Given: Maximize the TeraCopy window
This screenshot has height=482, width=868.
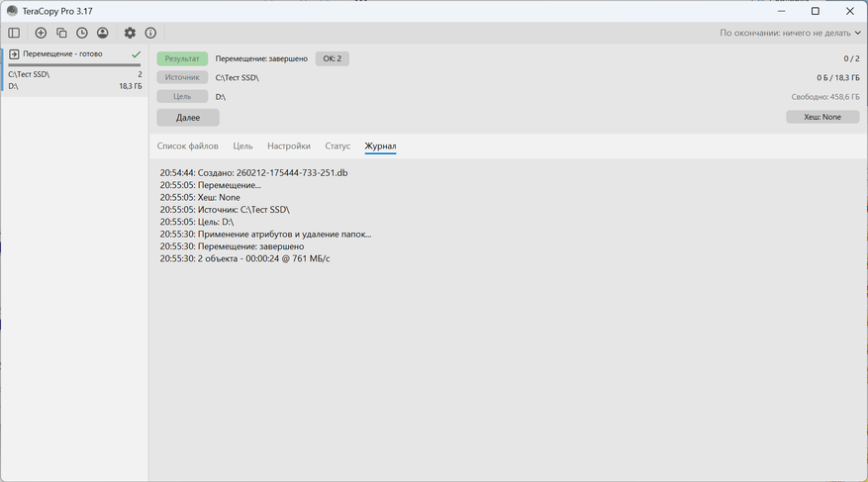Looking at the screenshot, I should (816, 11).
